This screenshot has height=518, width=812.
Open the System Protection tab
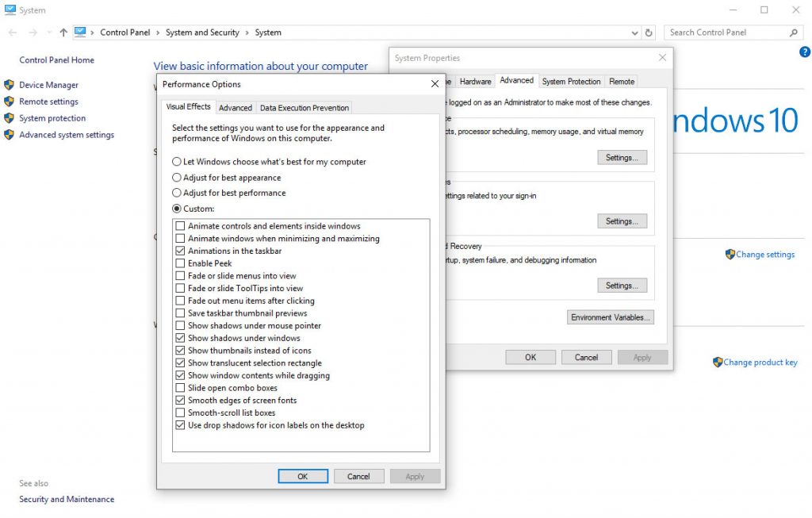pyautogui.click(x=571, y=80)
